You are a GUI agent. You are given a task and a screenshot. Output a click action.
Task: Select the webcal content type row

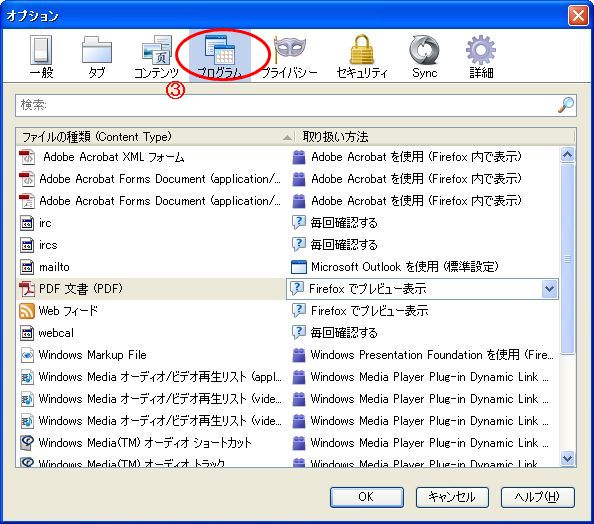click(x=288, y=333)
